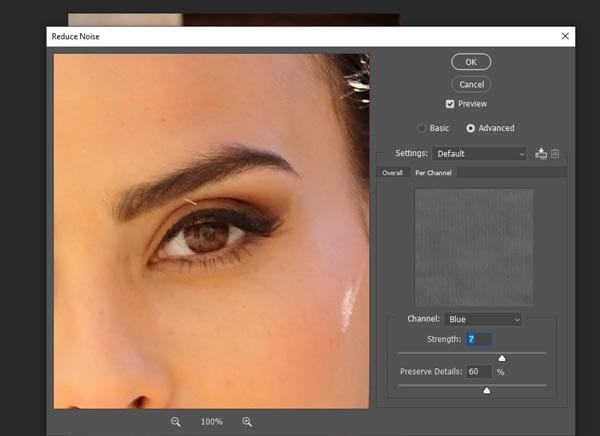Click the Preserve Details slider handle
The image size is (600, 436).
click(x=487, y=390)
